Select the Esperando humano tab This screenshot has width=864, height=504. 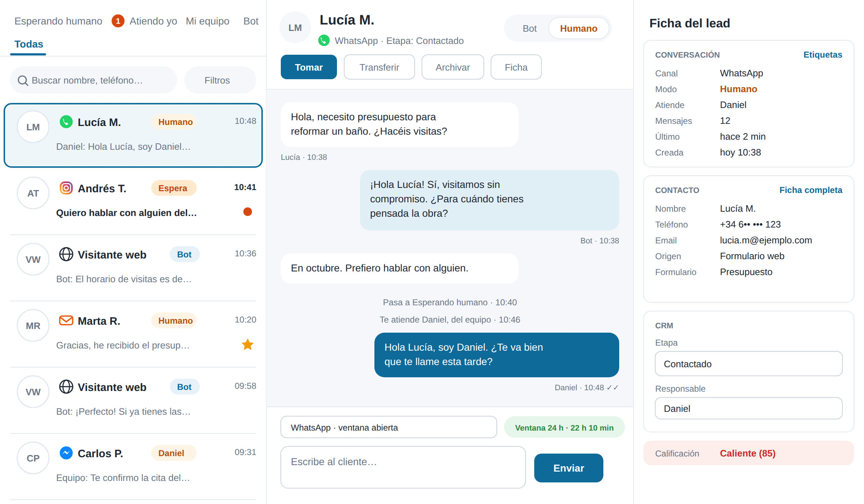58,21
